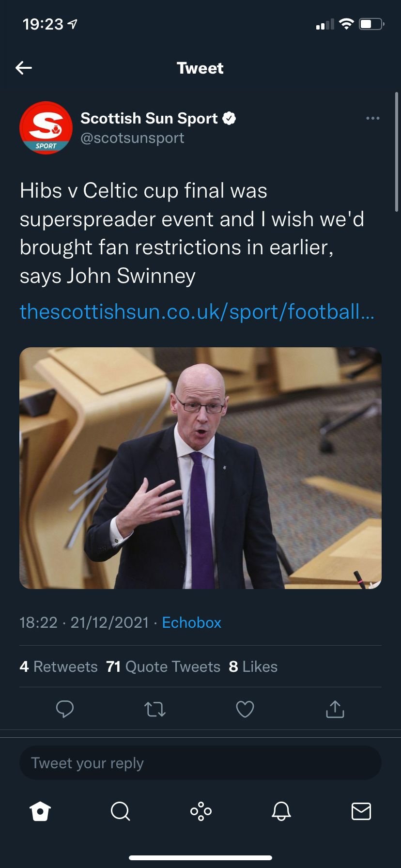401x868 pixels.
Task: Tap the reply speech bubble icon
Action: (x=65, y=709)
